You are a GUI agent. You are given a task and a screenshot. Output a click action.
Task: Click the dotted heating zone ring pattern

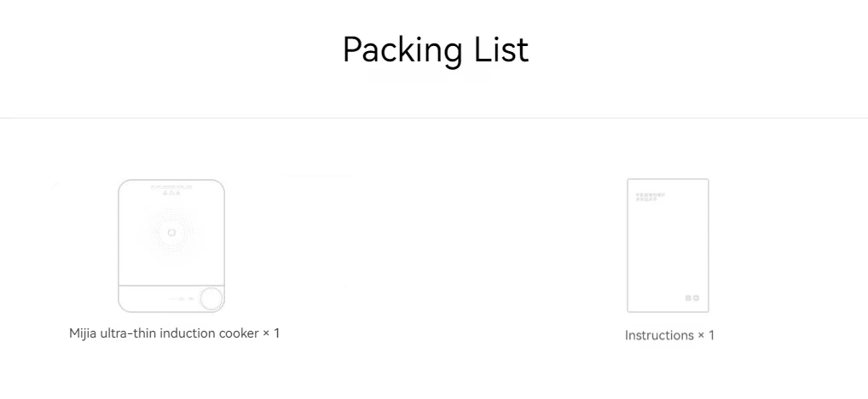[171, 233]
